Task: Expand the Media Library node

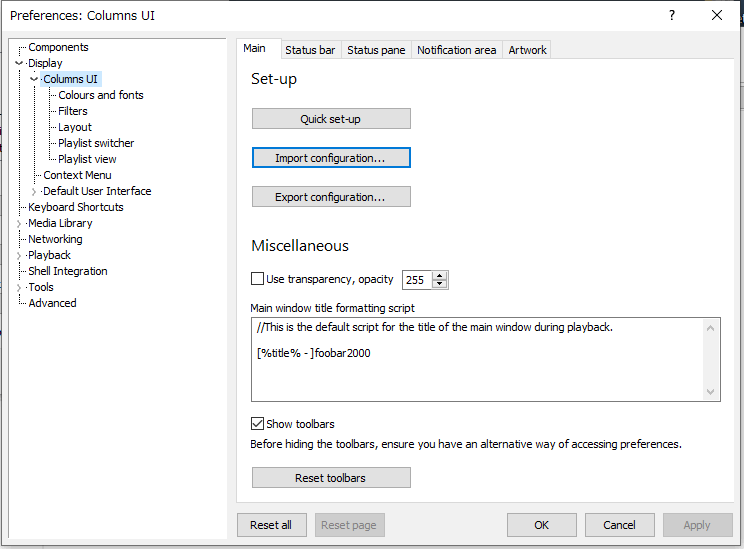Action: click(19, 223)
